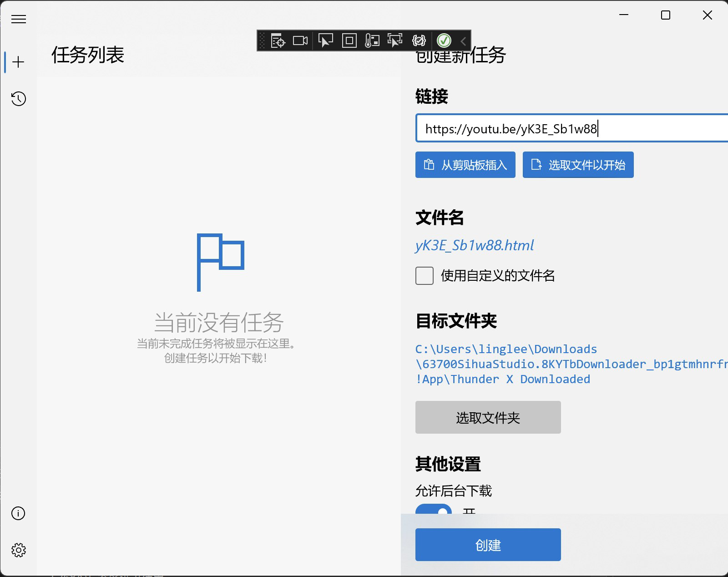The width and height of the screenshot is (728, 577).
Task: Select the delayed capture thermometer icon
Action: (372, 40)
